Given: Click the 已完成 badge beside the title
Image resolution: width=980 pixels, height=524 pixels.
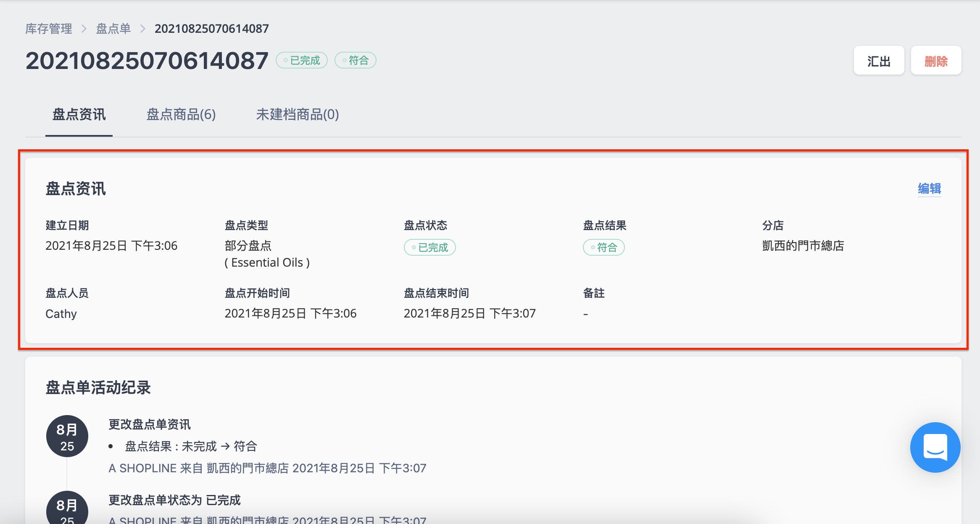Looking at the screenshot, I should [x=302, y=61].
